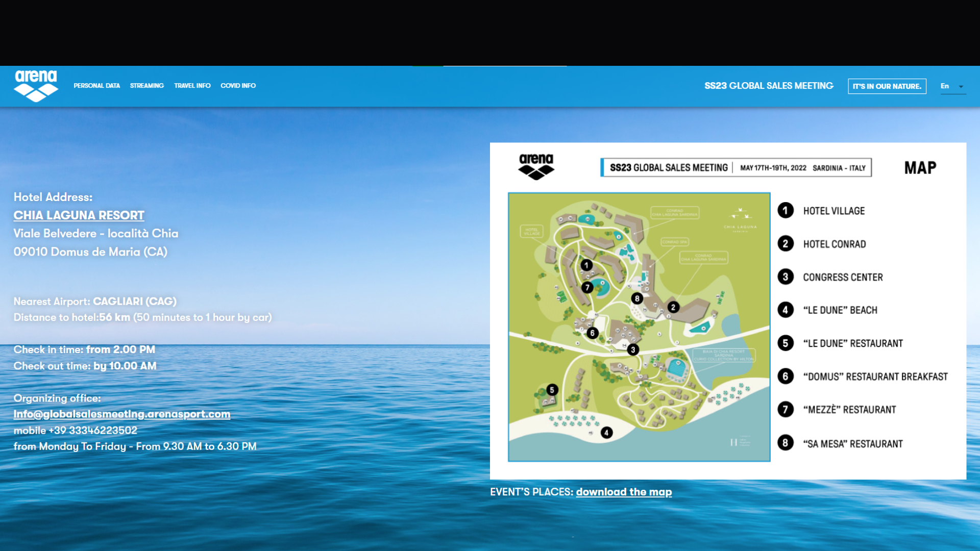Click the download the map link

pos(624,492)
